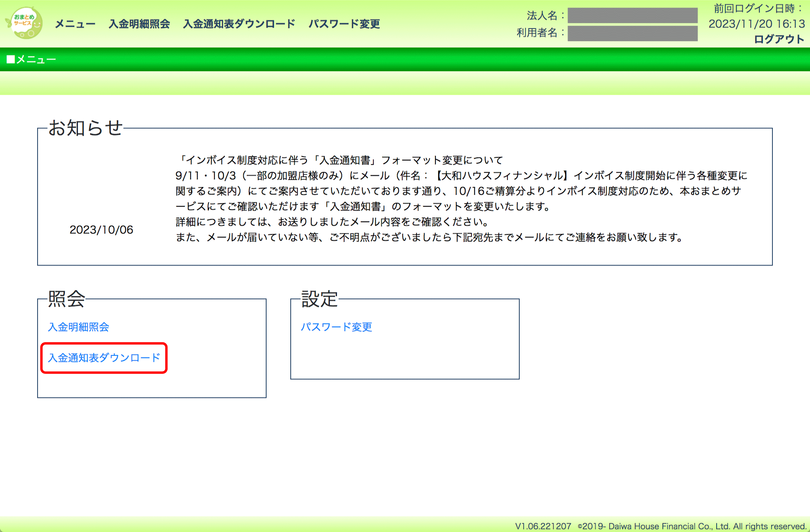Select the 2023/10/06 notice date

(x=101, y=229)
